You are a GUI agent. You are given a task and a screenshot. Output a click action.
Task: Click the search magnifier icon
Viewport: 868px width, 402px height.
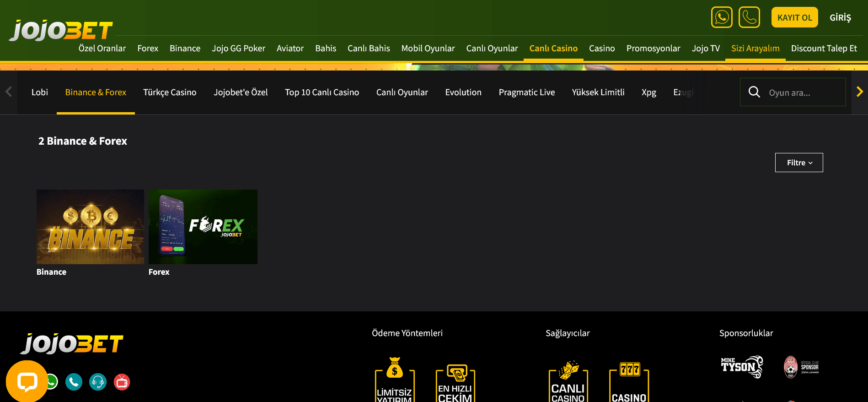tap(754, 92)
